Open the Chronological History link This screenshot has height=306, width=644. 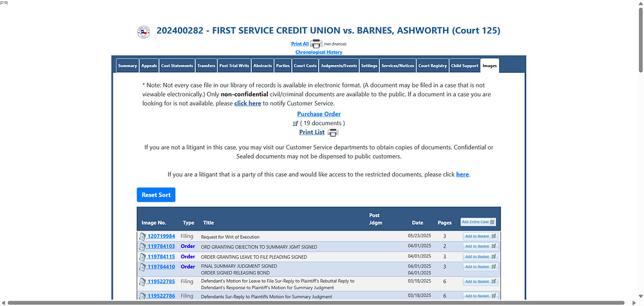[319, 52]
